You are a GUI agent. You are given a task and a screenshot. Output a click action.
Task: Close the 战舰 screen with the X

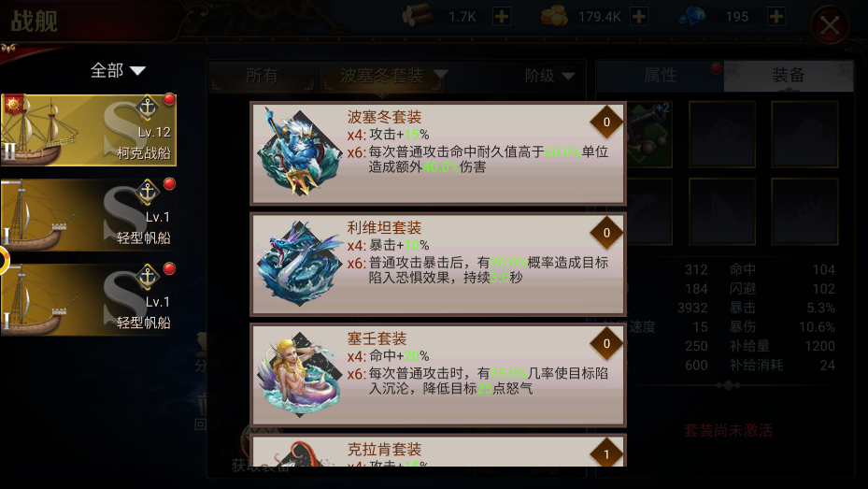click(830, 25)
